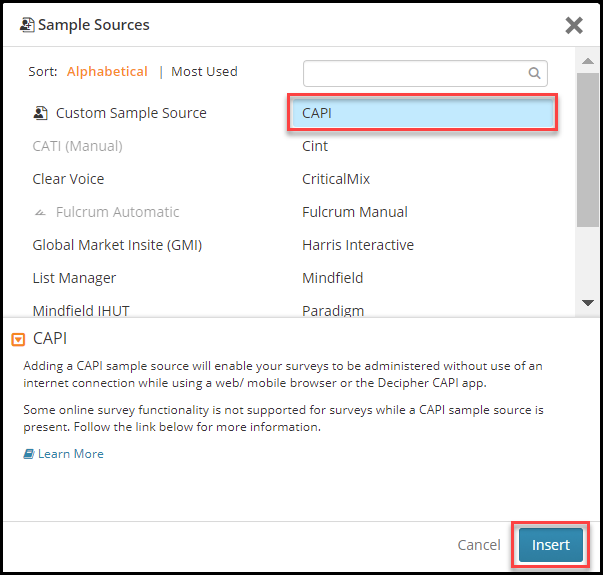This screenshot has height=575, width=603.
Task: Click the Insert button
Action: click(551, 545)
